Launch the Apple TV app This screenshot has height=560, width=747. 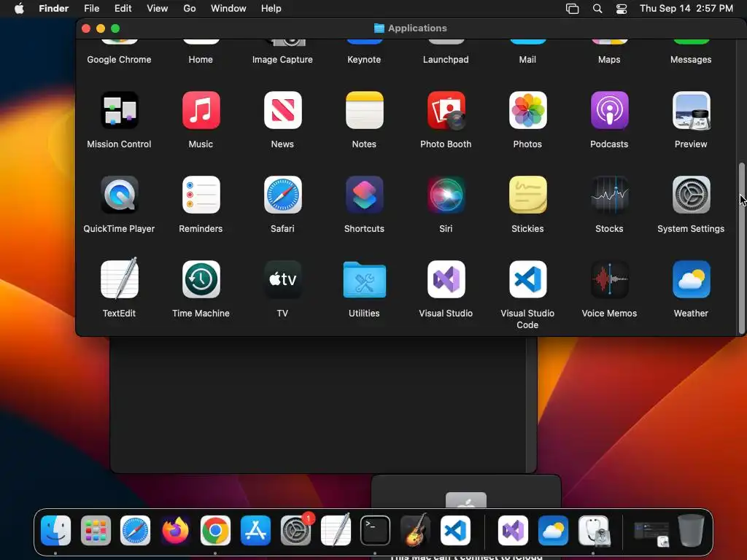coord(282,279)
